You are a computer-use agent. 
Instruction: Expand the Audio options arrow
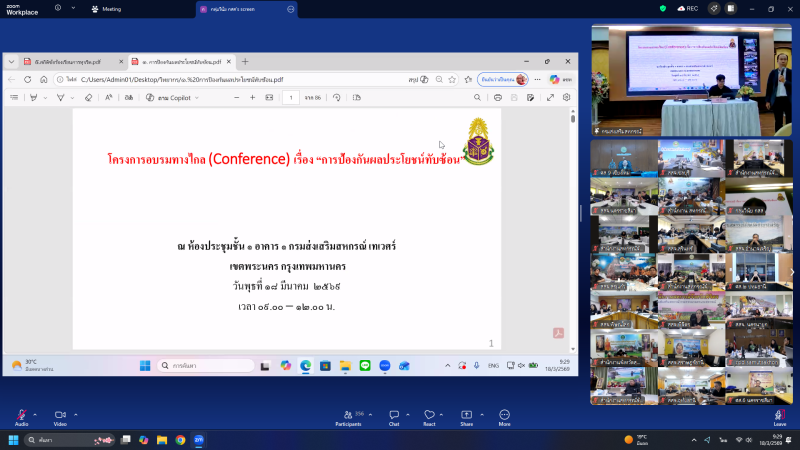click(x=34, y=413)
